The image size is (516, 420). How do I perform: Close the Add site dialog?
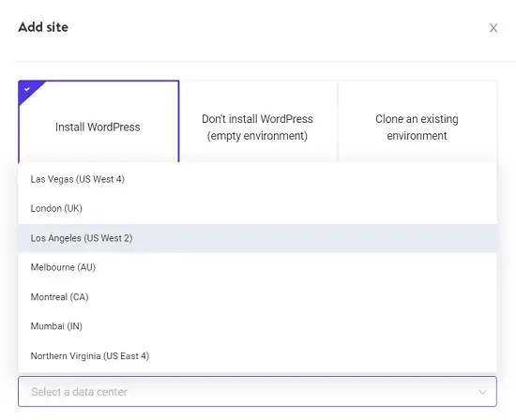coord(493,28)
